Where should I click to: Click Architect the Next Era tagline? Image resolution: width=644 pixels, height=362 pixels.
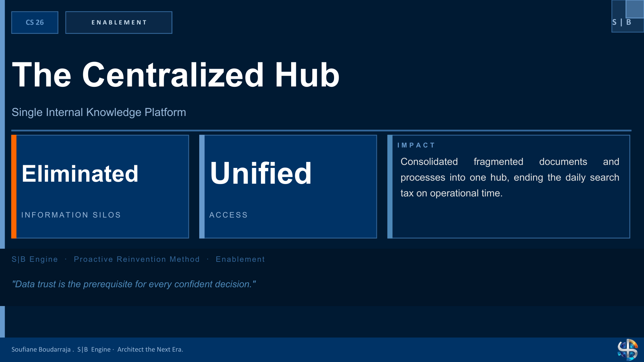click(x=150, y=350)
